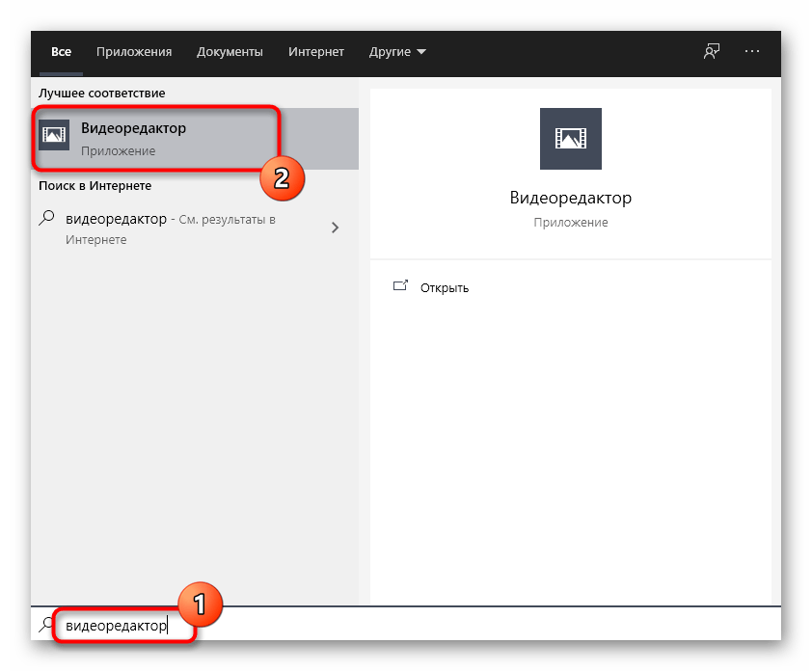Expand web result with the right chevron arrow
Image resolution: width=812 pixels, height=671 pixels.
[x=335, y=228]
